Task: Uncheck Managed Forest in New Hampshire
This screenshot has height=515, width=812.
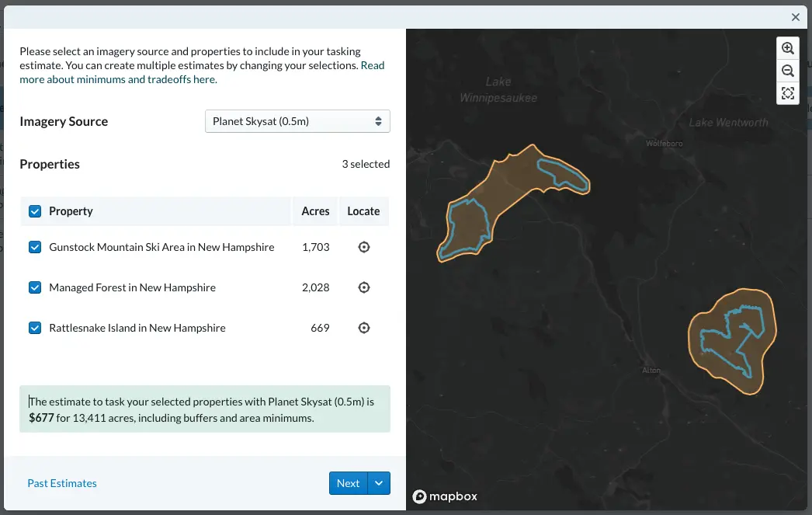Action: click(35, 287)
